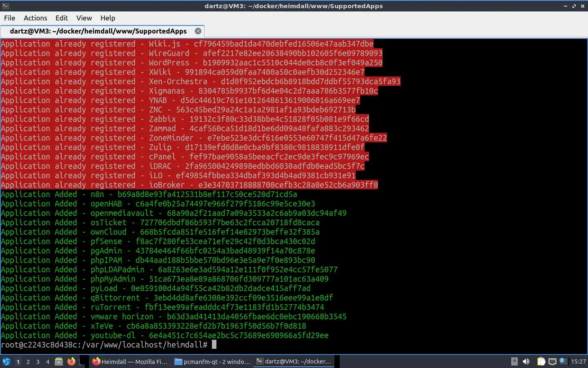Switch to workspace 1
Screen dimensions: 588x368
[18, 362]
